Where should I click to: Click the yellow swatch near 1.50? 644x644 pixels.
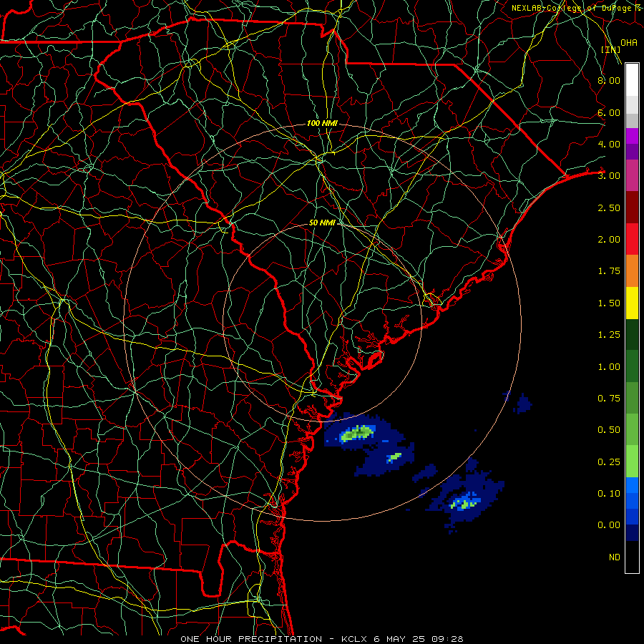pyautogui.click(x=632, y=303)
